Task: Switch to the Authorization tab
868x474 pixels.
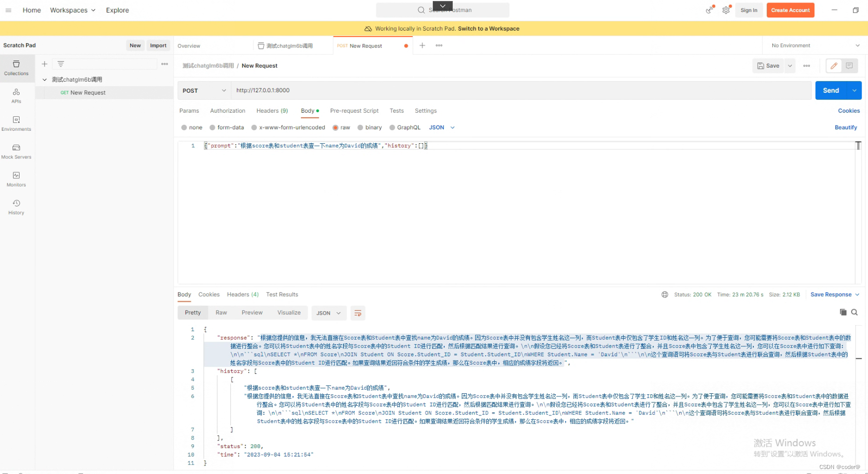Action: tap(228, 111)
